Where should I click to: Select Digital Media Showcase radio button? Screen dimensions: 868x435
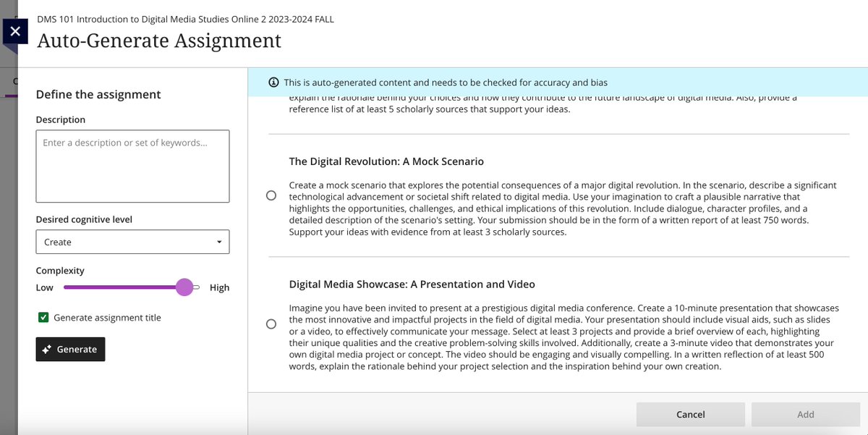[271, 324]
